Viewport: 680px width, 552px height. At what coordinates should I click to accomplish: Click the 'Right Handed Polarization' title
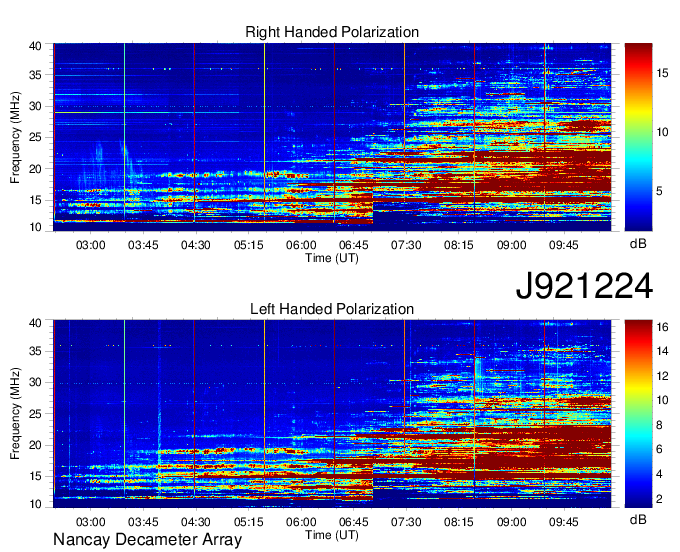(332, 32)
